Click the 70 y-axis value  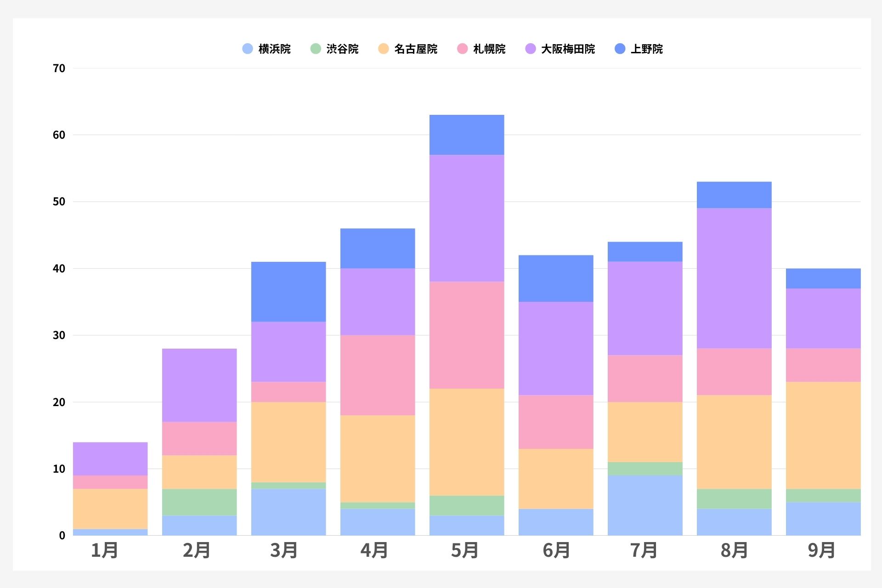[59, 68]
